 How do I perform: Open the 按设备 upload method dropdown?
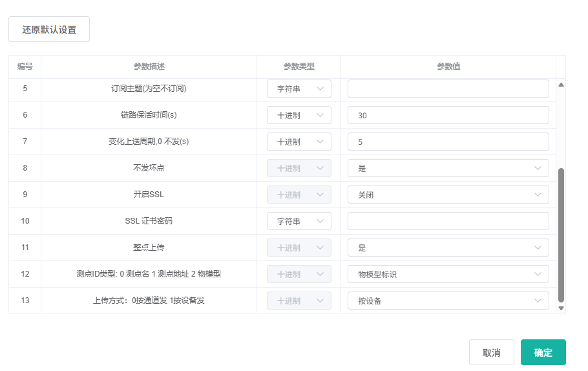(x=448, y=301)
